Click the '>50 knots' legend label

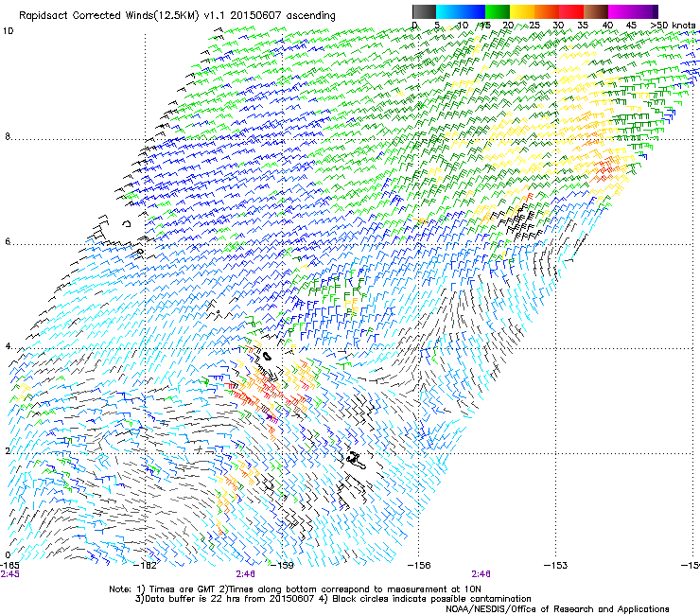(x=673, y=26)
